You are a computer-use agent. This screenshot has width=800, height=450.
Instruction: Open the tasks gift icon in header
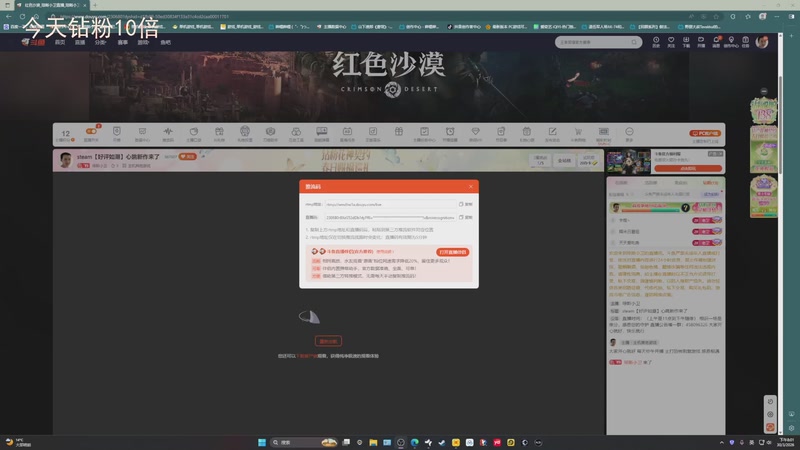(745, 40)
